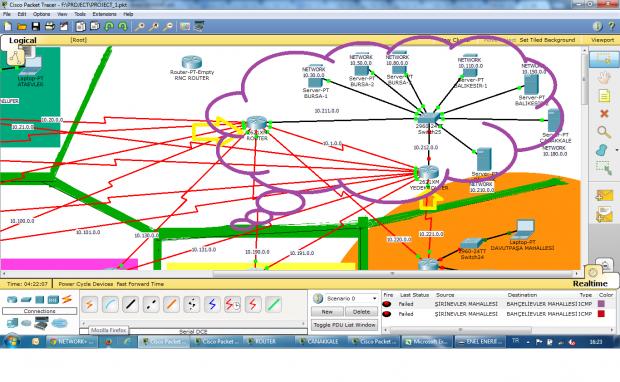This screenshot has height=382, width=620.
Task: Open the Edit menu
Action: pyautogui.click(x=22, y=14)
